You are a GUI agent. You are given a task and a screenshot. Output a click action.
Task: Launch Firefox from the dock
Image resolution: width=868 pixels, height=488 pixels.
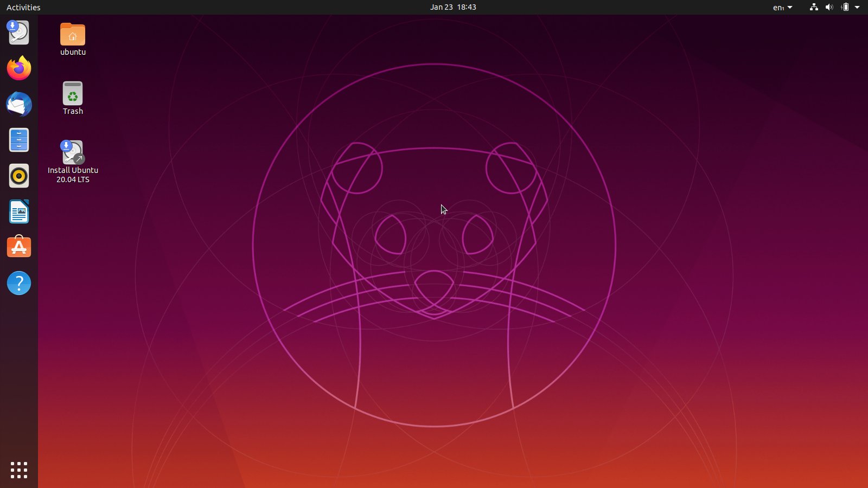(x=19, y=68)
